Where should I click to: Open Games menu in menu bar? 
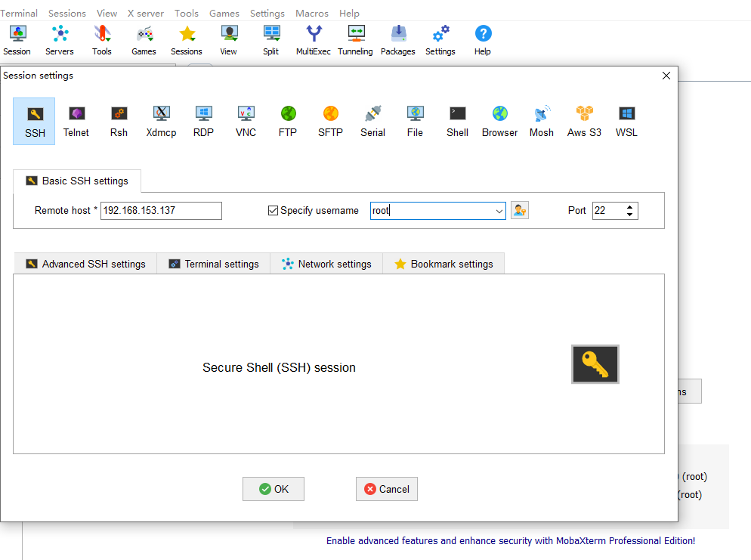(224, 14)
